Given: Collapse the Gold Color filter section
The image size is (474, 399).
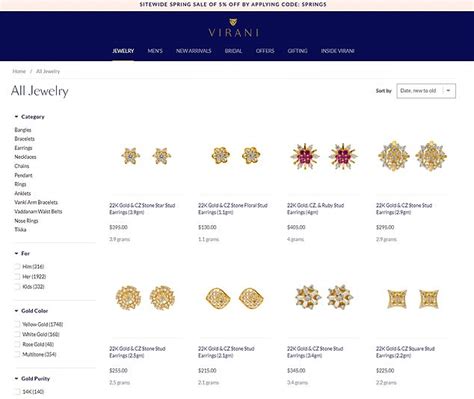Looking at the screenshot, I should (16, 311).
